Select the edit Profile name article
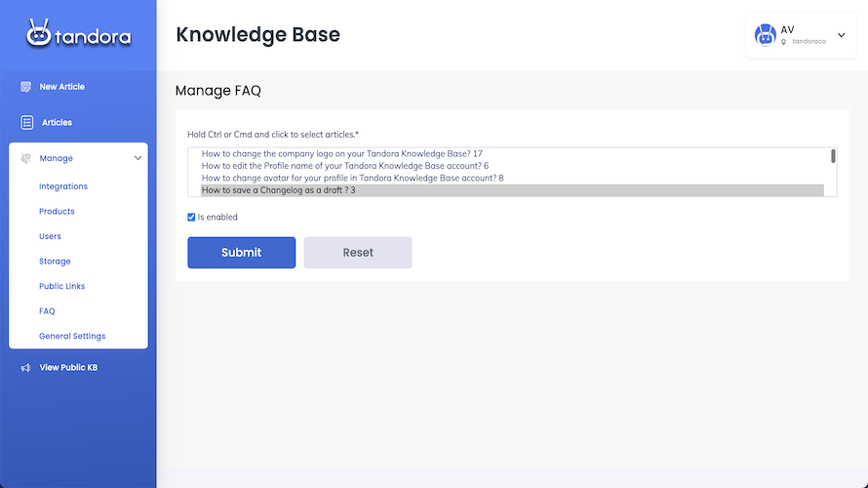868x488 pixels. click(x=512, y=166)
